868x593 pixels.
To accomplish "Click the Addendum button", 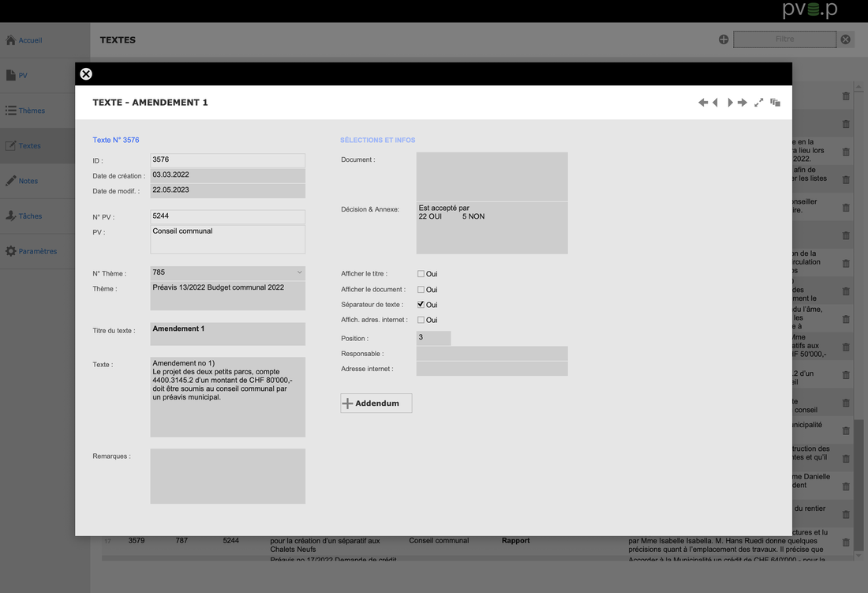I will [376, 403].
